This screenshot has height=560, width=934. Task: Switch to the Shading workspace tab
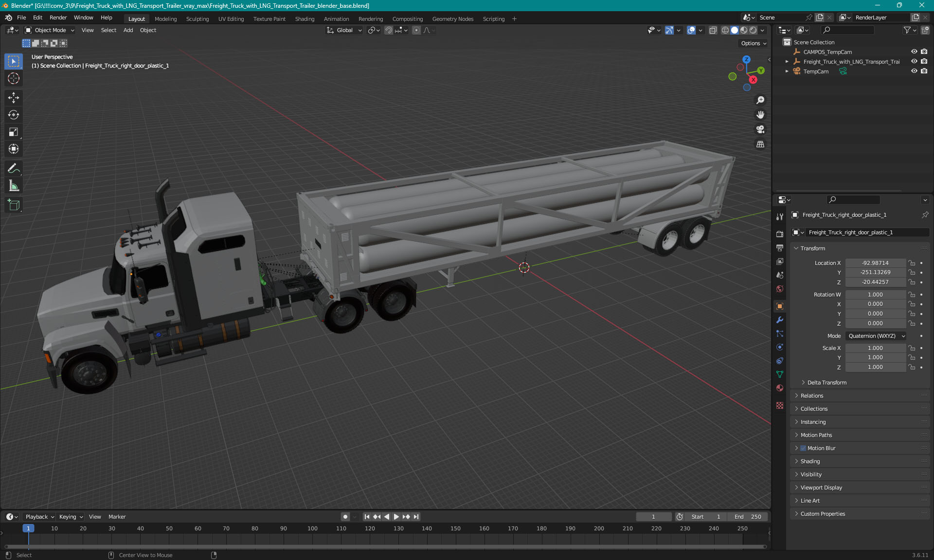click(x=305, y=19)
